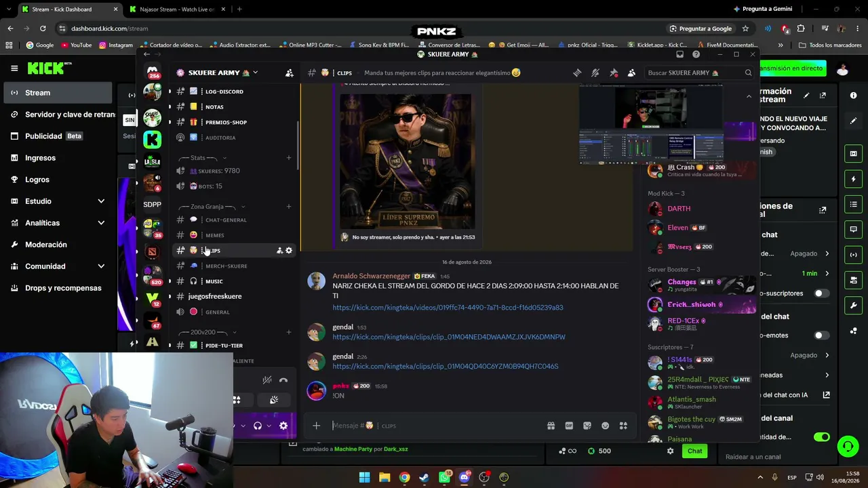Toggle noise suppression in Discord voice panel

[x=267, y=380]
